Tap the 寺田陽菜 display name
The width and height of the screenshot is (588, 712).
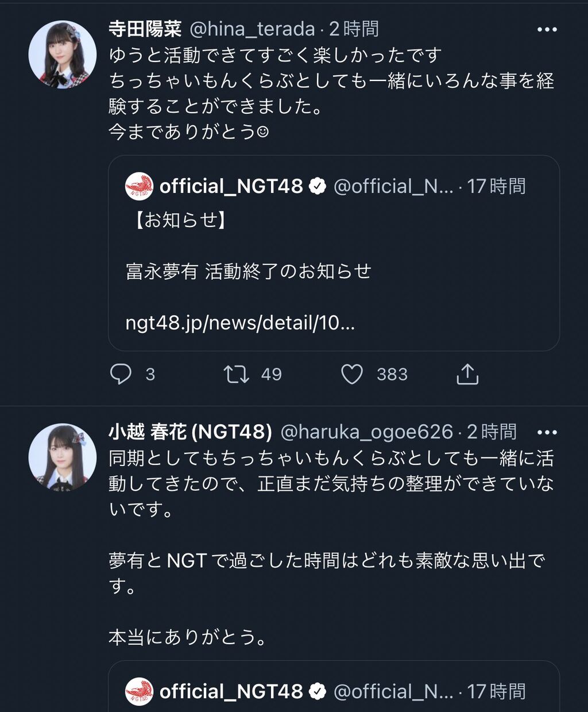point(145,29)
